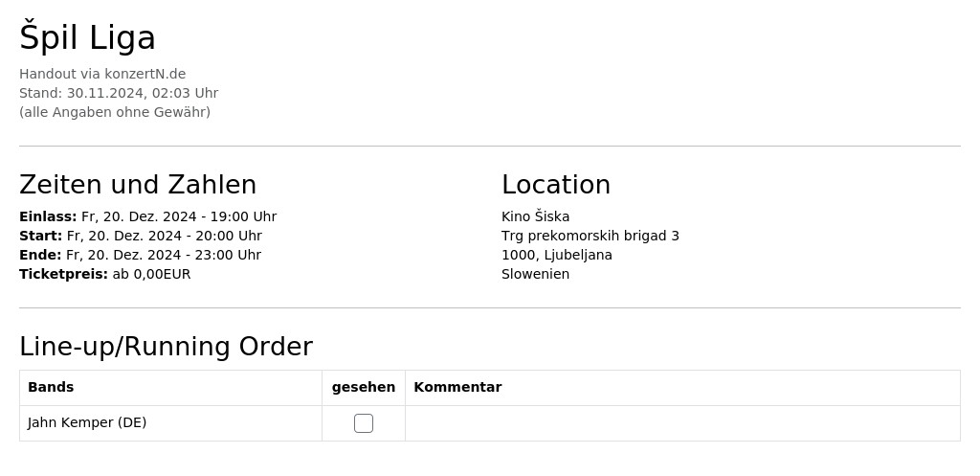Click the Line-up/Running Order heading
Image resolution: width=980 pixels, height=476 pixels.
point(166,347)
